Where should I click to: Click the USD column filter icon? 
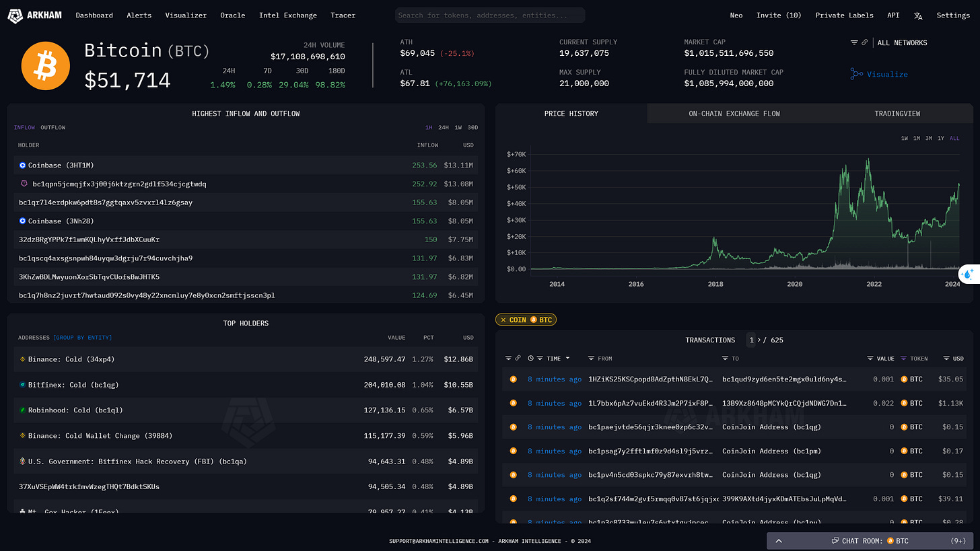click(x=946, y=358)
